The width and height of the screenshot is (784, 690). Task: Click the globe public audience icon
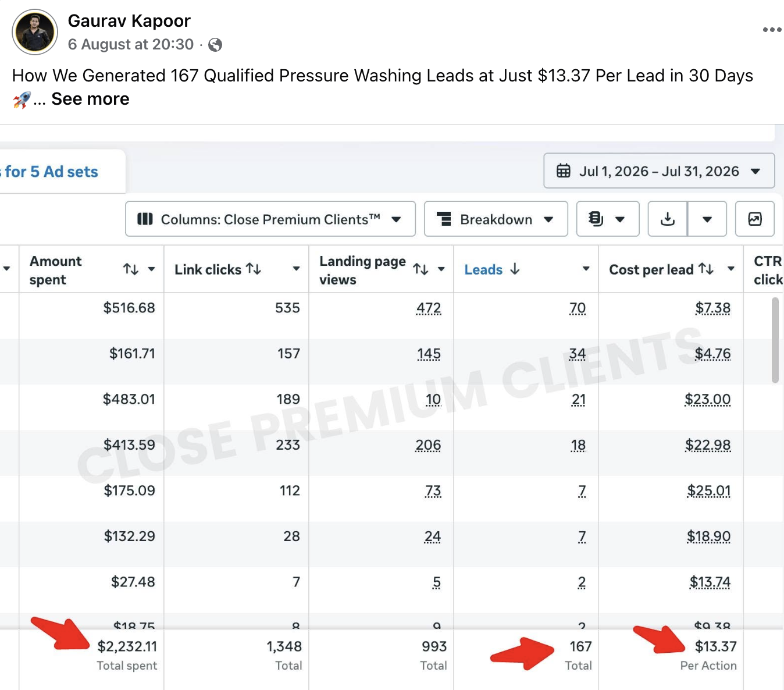pos(215,45)
